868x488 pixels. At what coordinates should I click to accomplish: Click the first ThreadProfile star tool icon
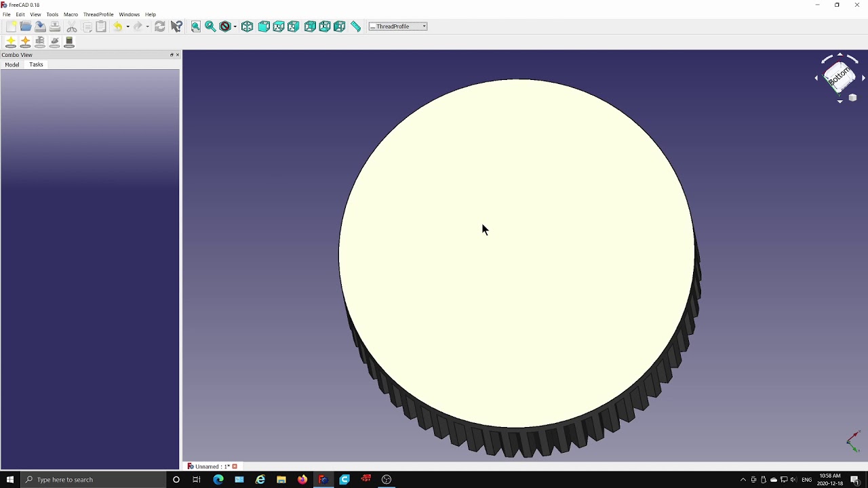click(x=11, y=42)
